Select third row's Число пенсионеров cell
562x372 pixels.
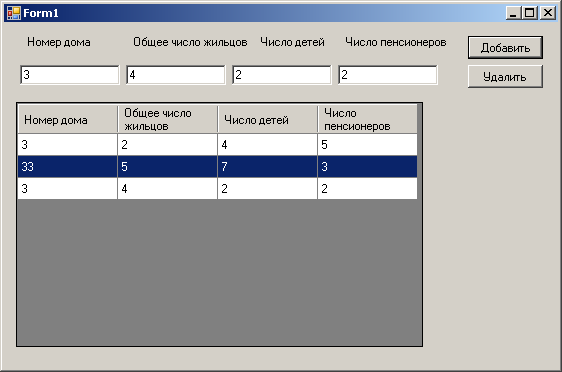[367, 189]
